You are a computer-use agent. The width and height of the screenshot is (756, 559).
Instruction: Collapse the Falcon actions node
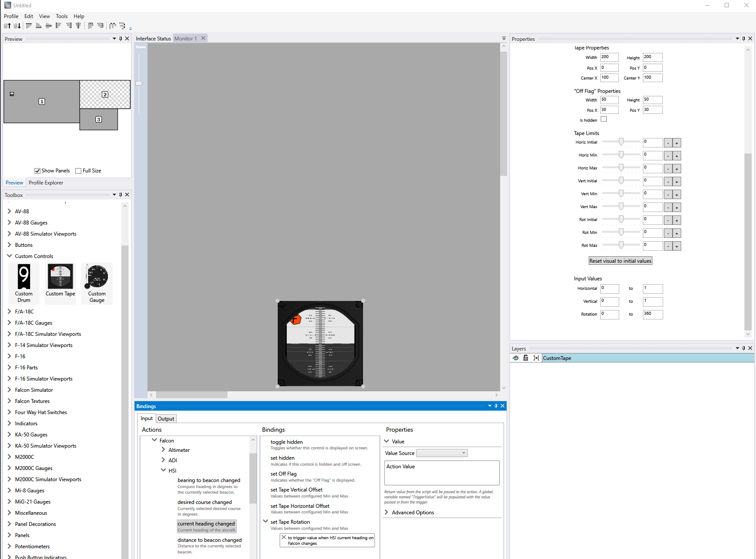154,440
